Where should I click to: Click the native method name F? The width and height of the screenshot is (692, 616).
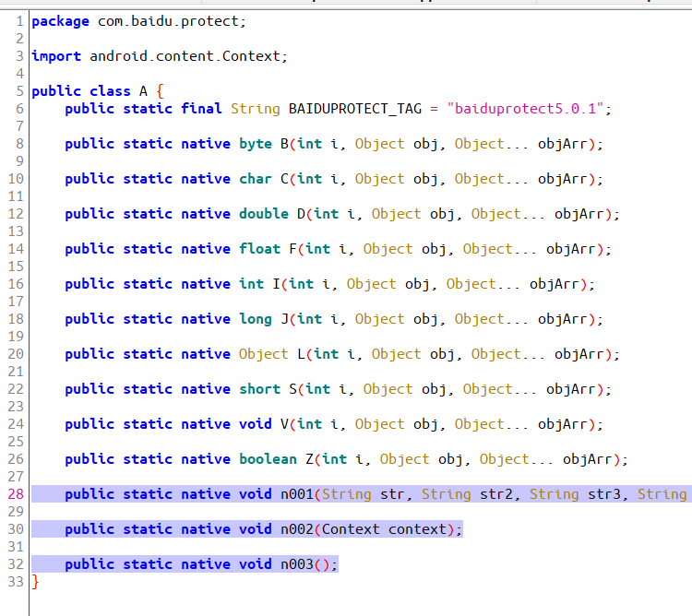292,249
